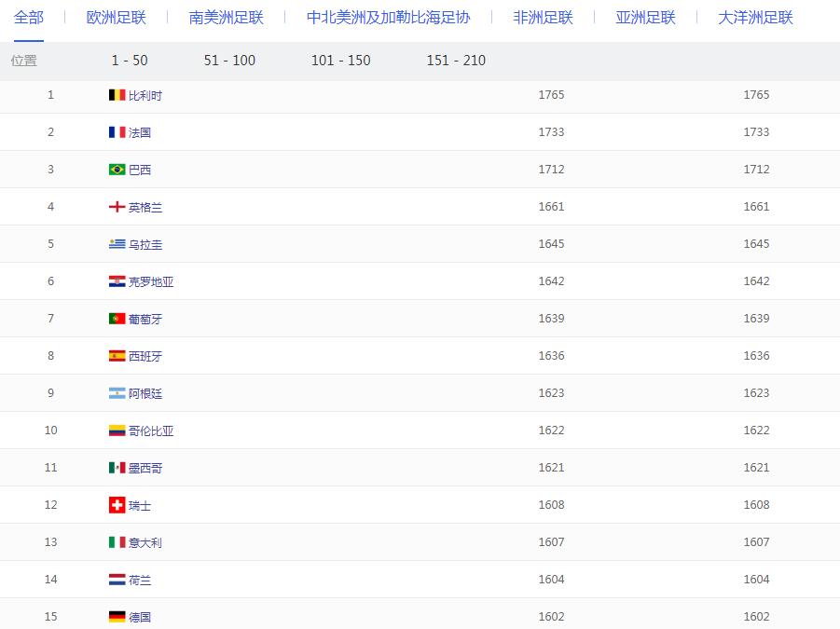This screenshot has height=629, width=840.
Task: Click the Germany flag icon
Action: point(117,617)
